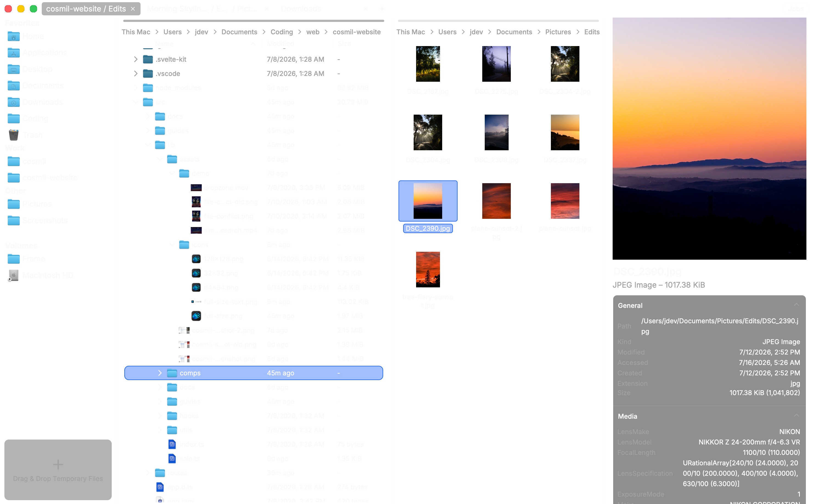The image size is (813, 504).
Task: Collapse the demo folder
Action: point(172,173)
